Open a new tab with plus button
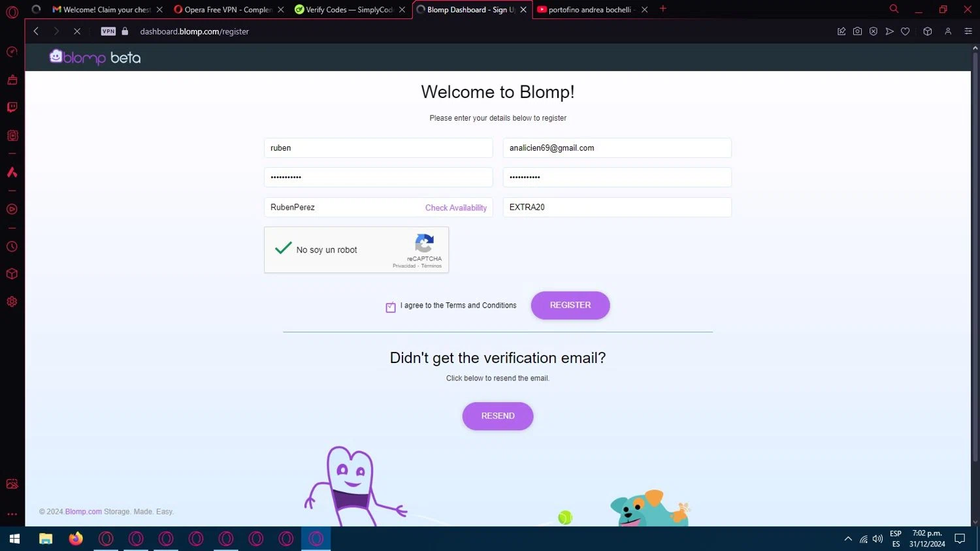 coord(663,9)
